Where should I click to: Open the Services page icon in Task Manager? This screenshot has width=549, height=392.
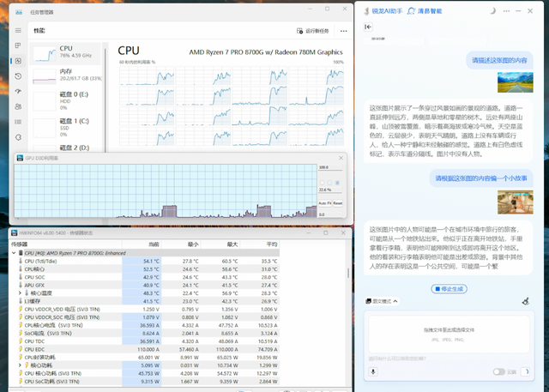[x=18, y=137]
